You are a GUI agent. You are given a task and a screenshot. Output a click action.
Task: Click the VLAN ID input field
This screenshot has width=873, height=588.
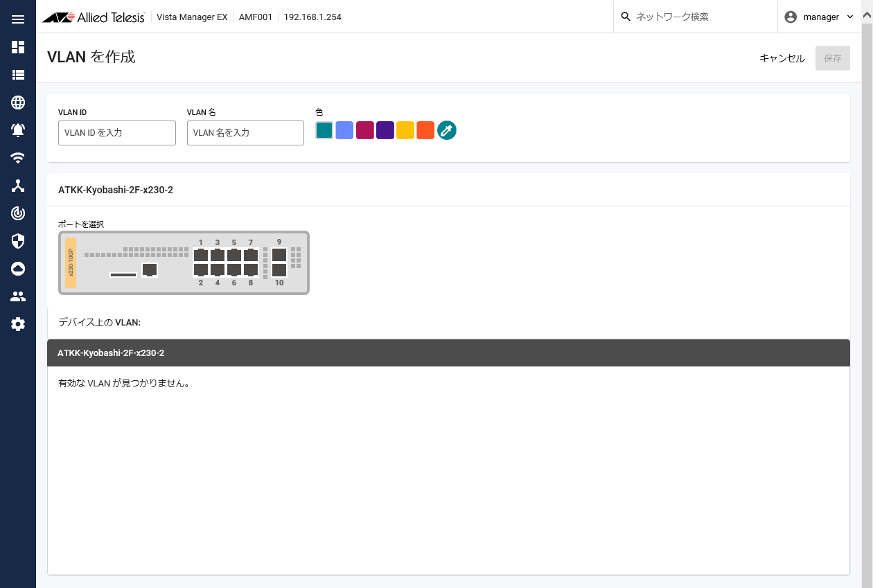(117, 133)
